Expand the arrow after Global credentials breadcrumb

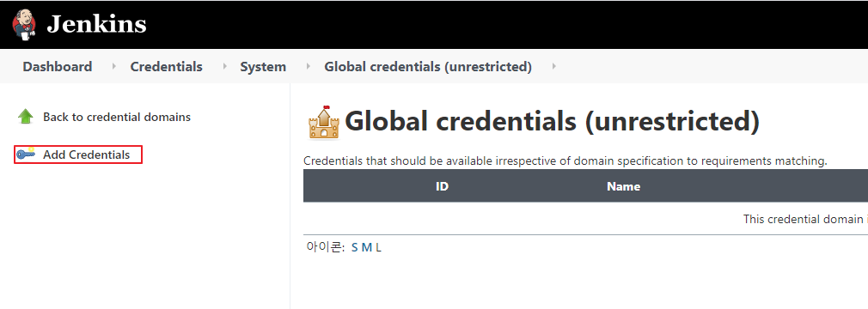pos(554,66)
